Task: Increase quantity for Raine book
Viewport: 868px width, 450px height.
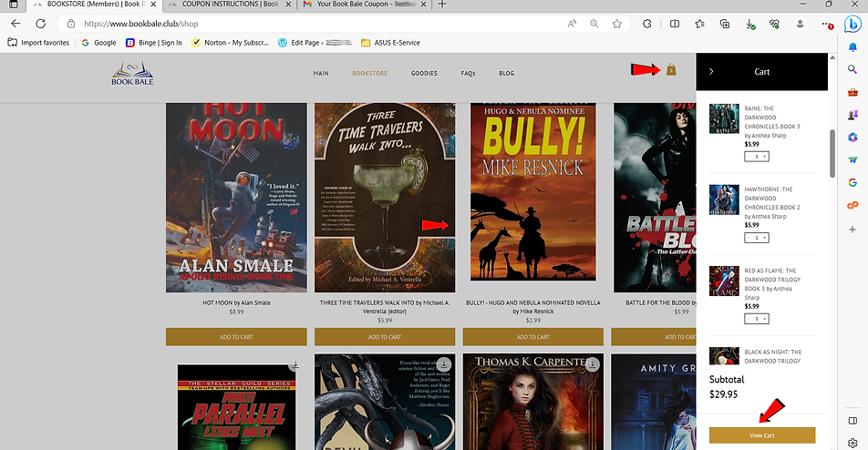Action: [x=765, y=157]
